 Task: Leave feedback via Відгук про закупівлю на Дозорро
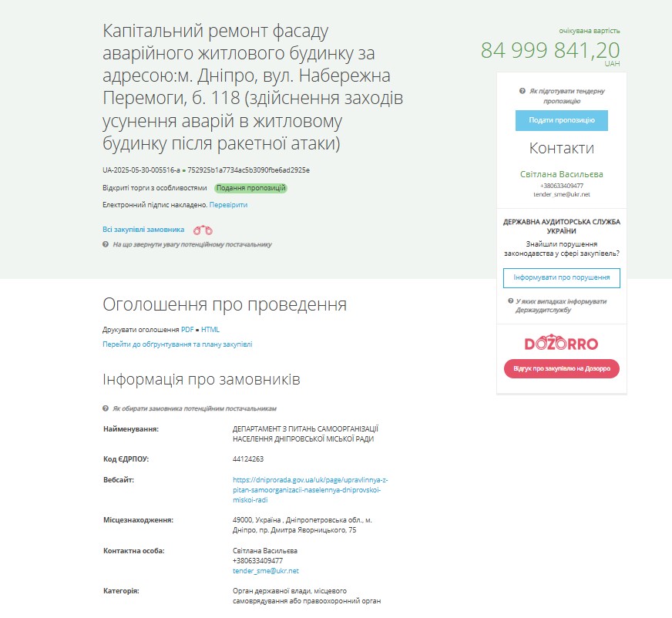pos(562,368)
